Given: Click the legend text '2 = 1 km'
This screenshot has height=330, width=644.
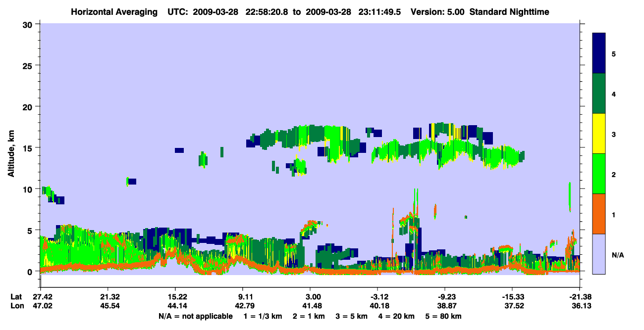Looking at the screenshot, I should [x=308, y=316].
